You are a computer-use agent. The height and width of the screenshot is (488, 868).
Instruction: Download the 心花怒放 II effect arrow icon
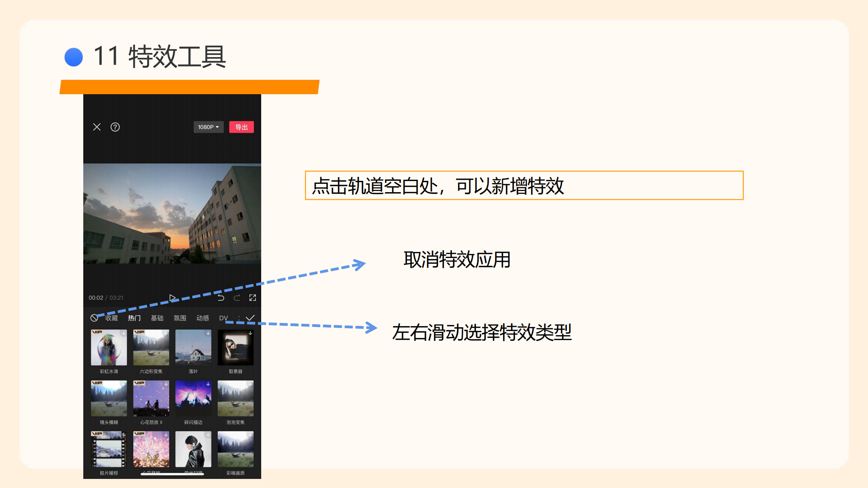click(x=166, y=384)
